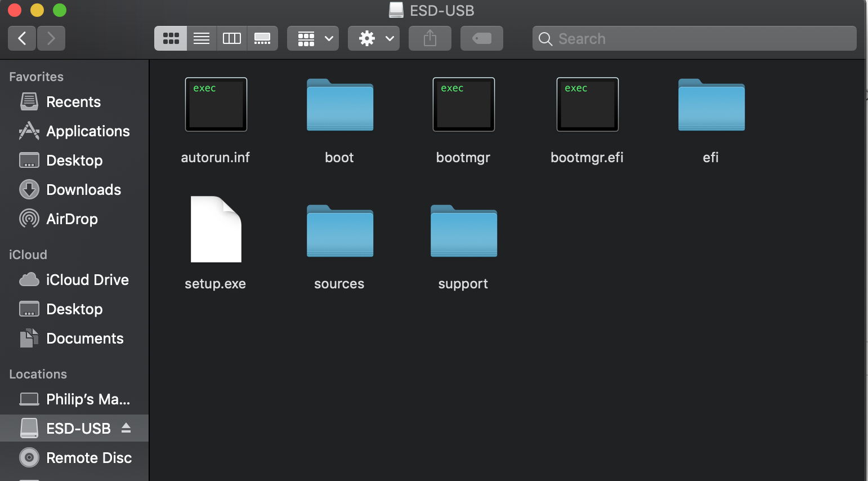Screen dimensions: 868x481
Task: Open Remote Disc in the sidebar
Action: 74,458
